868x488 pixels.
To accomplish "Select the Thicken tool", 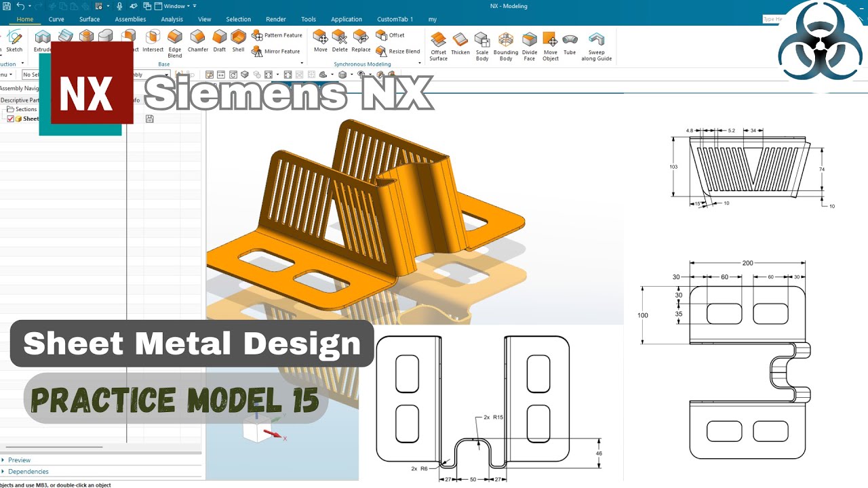I will (460, 43).
